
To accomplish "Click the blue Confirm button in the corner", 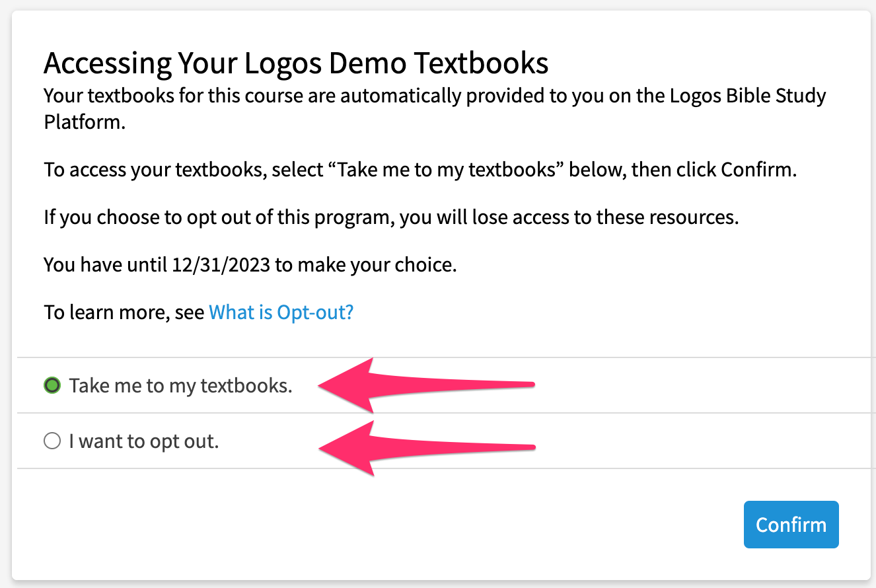I will [x=791, y=524].
